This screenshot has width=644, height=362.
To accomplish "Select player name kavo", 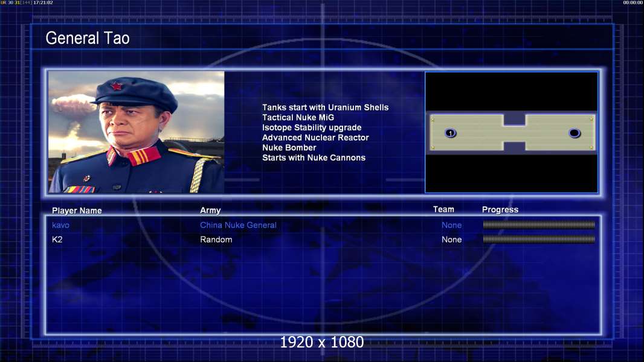I will click(60, 225).
